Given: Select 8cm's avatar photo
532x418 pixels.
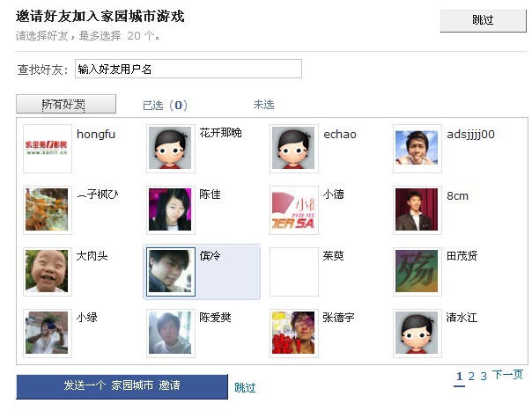Looking at the screenshot, I should (417, 210).
